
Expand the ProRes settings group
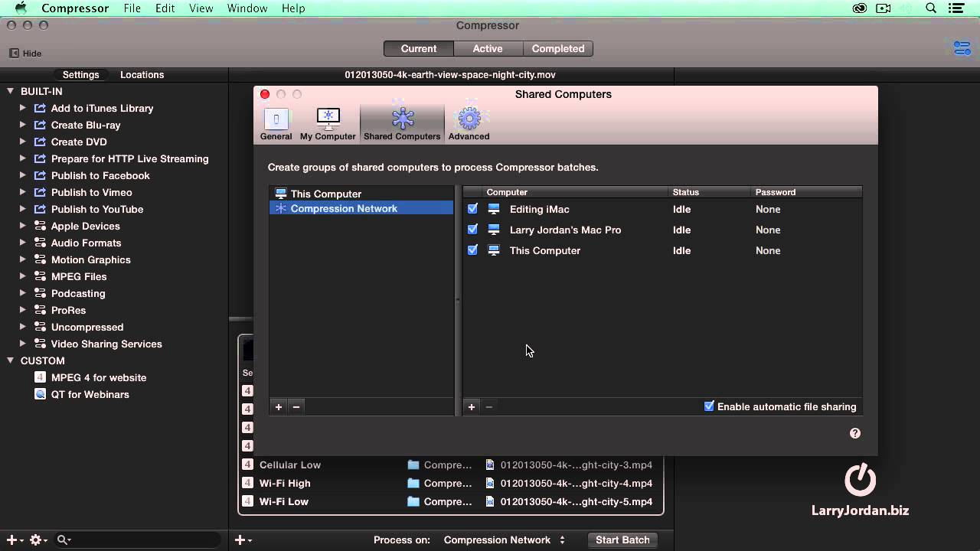click(23, 310)
